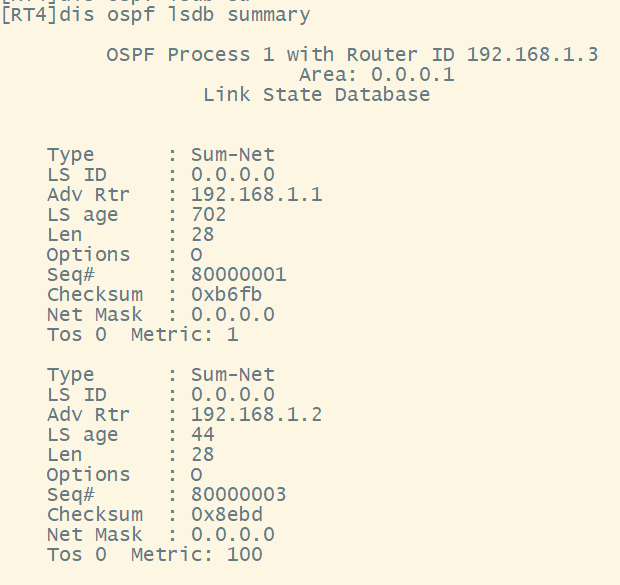Click the first entry's Sum-Net type value
Viewport: 620px width, 585px height.
tap(232, 155)
